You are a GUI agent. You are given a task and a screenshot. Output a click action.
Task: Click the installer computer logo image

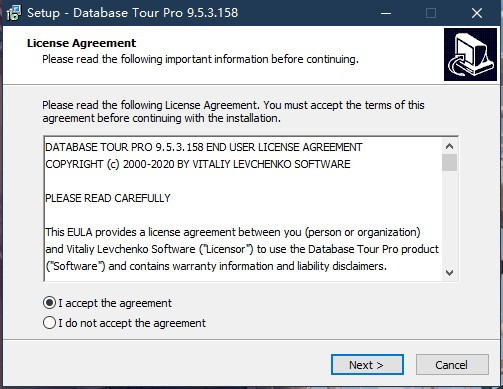point(470,54)
